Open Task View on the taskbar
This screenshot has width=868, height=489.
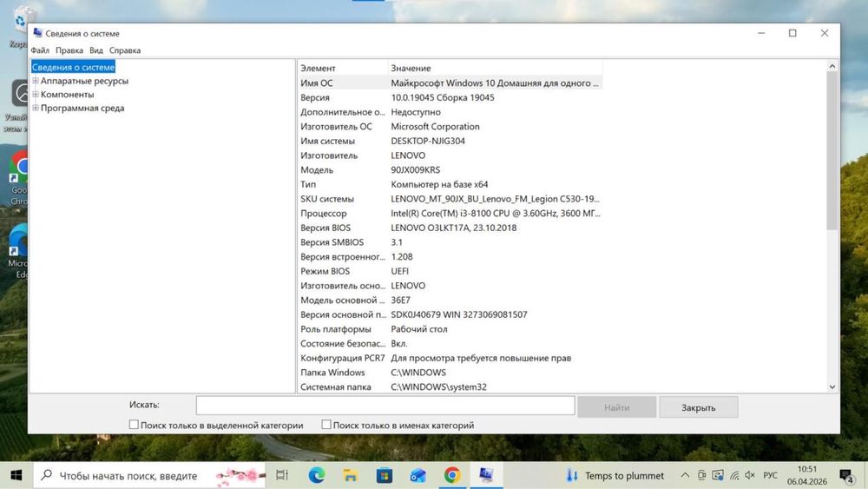point(282,475)
